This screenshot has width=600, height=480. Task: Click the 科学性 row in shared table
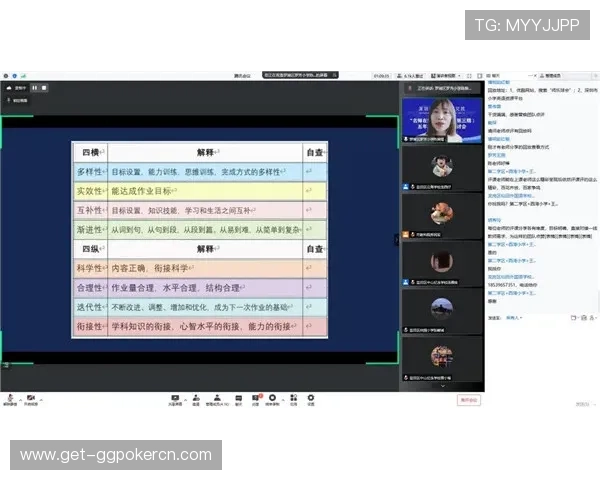point(200,268)
